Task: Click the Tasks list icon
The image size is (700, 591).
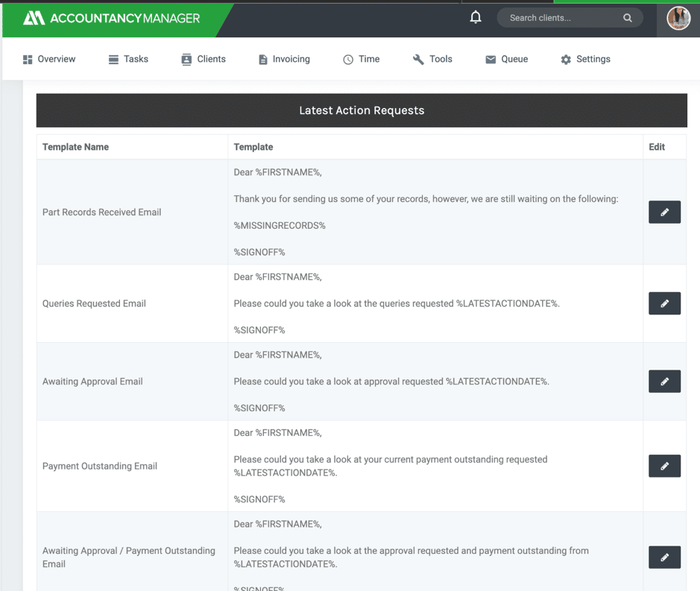Action: [x=113, y=60]
